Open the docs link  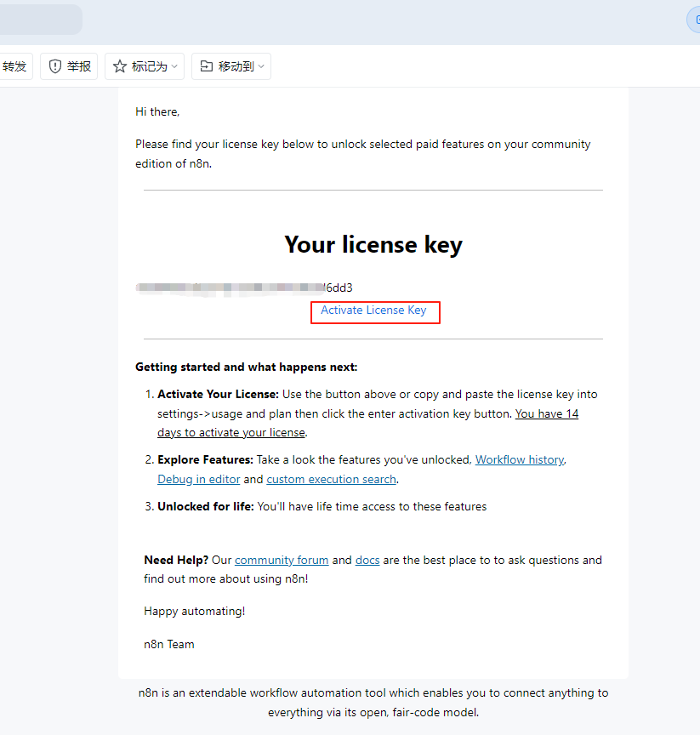(x=367, y=560)
